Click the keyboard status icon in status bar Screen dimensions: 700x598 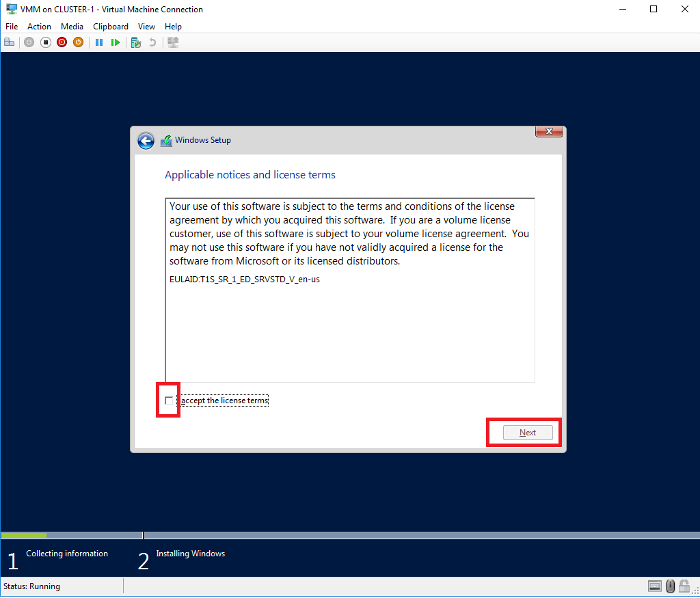pyautogui.click(x=654, y=586)
